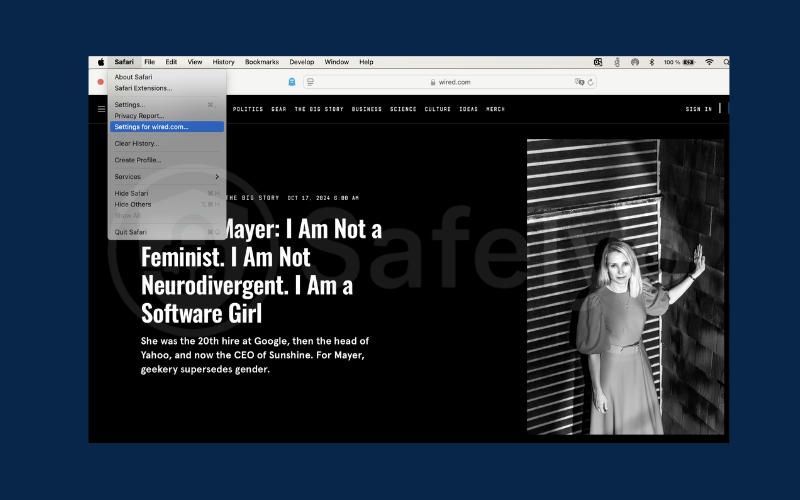Choose Create Profile...

coord(167,160)
